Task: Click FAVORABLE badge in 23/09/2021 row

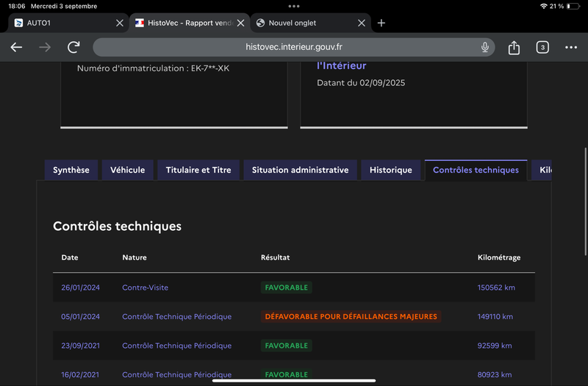Action: click(x=286, y=346)
